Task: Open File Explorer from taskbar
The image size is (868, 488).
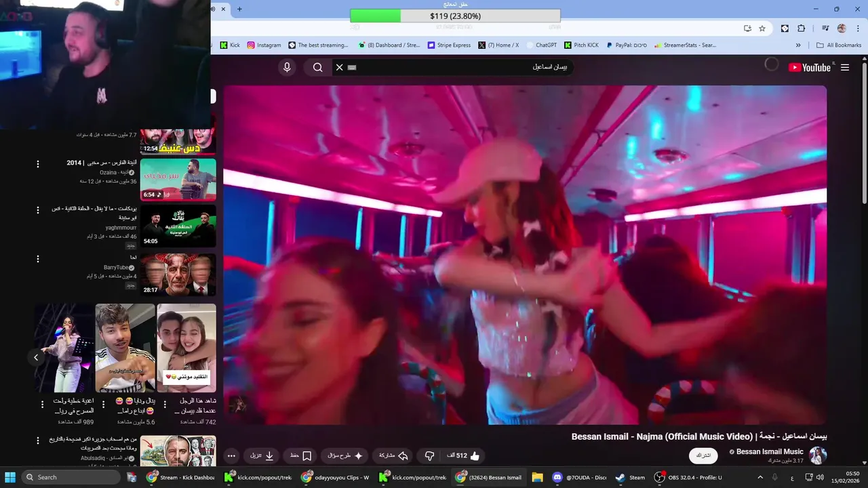Action: coord(537,477)
